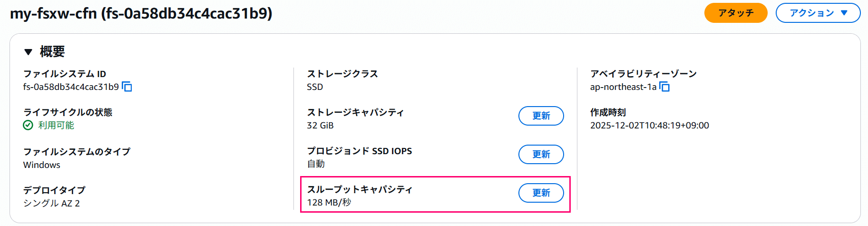Click the SSD storage class value
This screenshot has width=868, height=226.
tap(315, 87)
